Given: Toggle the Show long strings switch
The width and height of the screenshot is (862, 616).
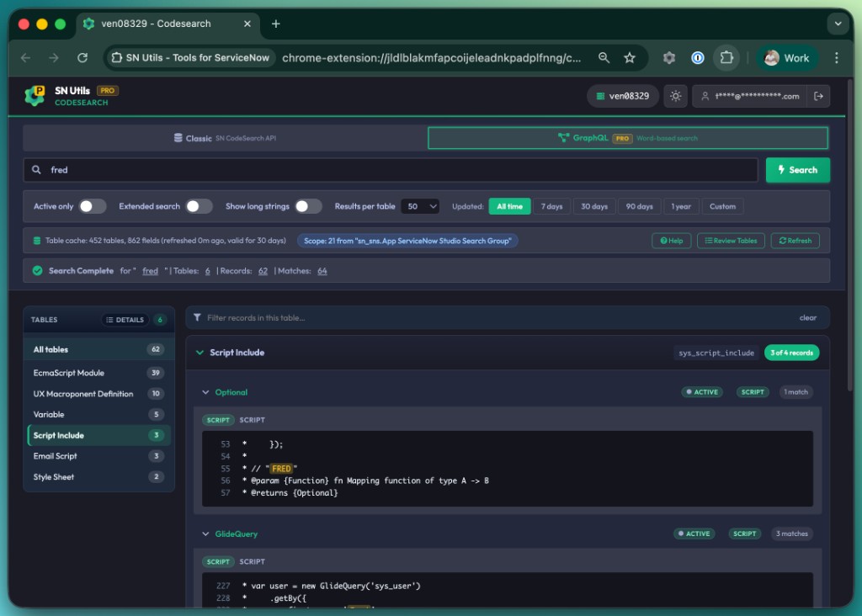Looking at the screenshot, I should point(308,206).
